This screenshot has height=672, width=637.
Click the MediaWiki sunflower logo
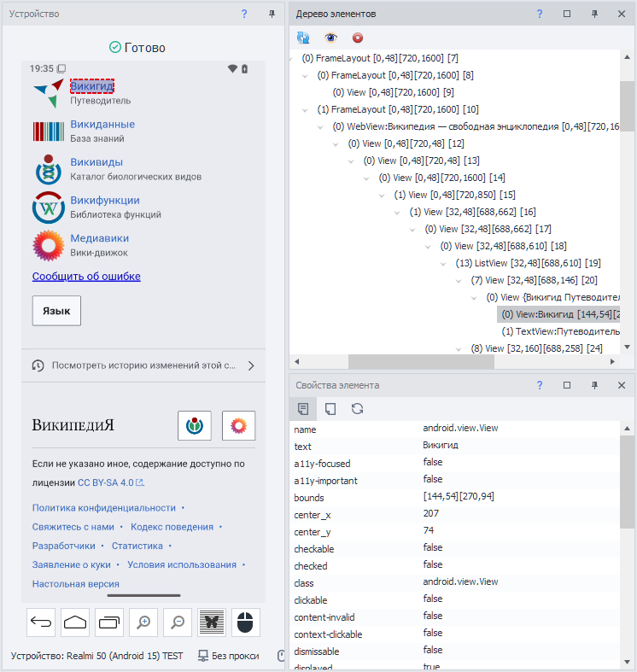pyautogui.click(x=49, y=246)
